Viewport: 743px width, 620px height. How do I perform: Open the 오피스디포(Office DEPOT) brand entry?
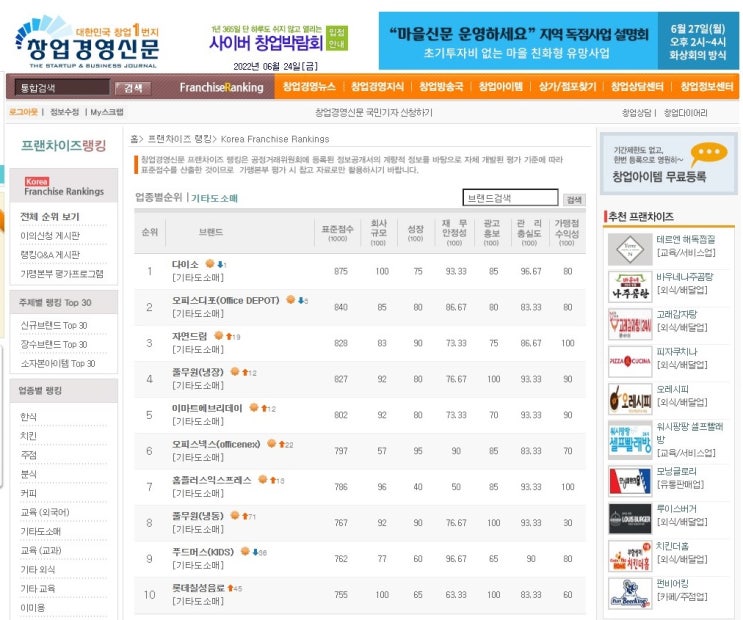point(226,300)
